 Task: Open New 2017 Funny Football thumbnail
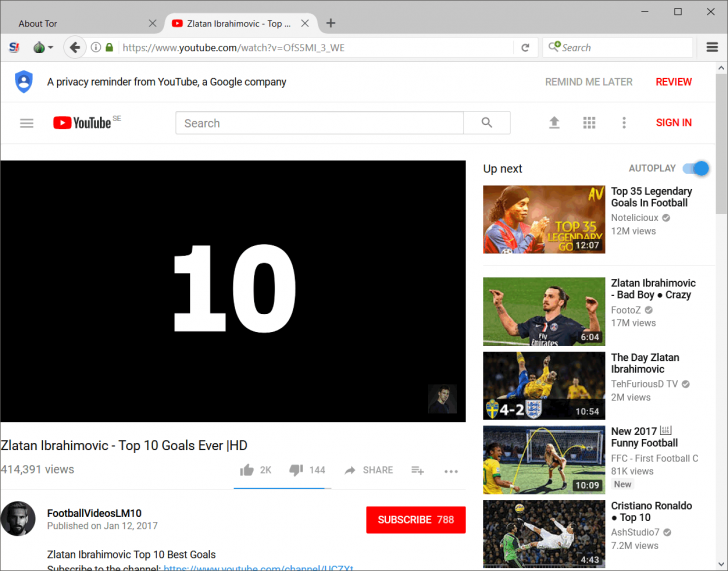coord(544,460)
